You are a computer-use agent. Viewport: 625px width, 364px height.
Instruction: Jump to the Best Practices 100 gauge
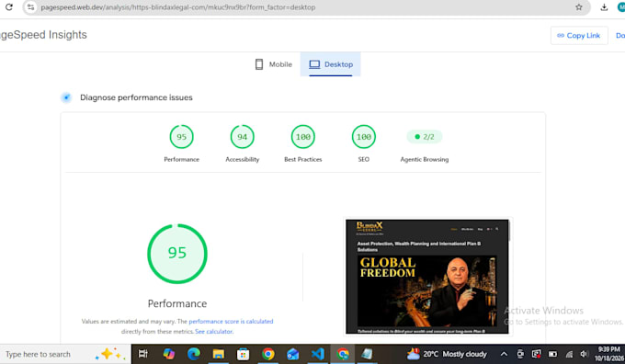click(x=303, y=137)
